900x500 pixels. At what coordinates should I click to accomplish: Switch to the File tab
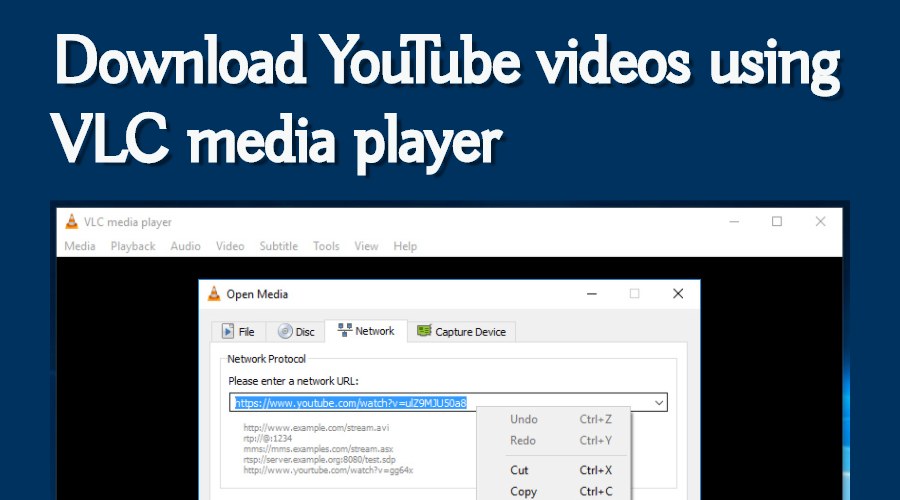238,332
